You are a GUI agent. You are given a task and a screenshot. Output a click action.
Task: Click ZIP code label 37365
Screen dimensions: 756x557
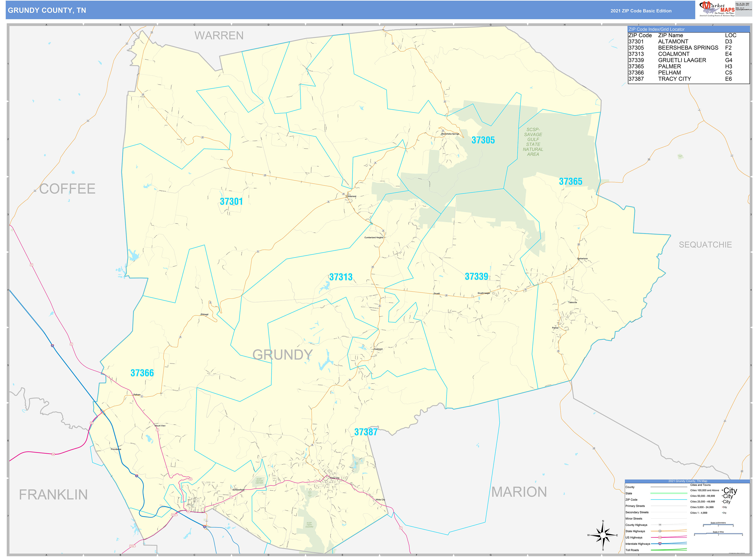click(570, 182)
